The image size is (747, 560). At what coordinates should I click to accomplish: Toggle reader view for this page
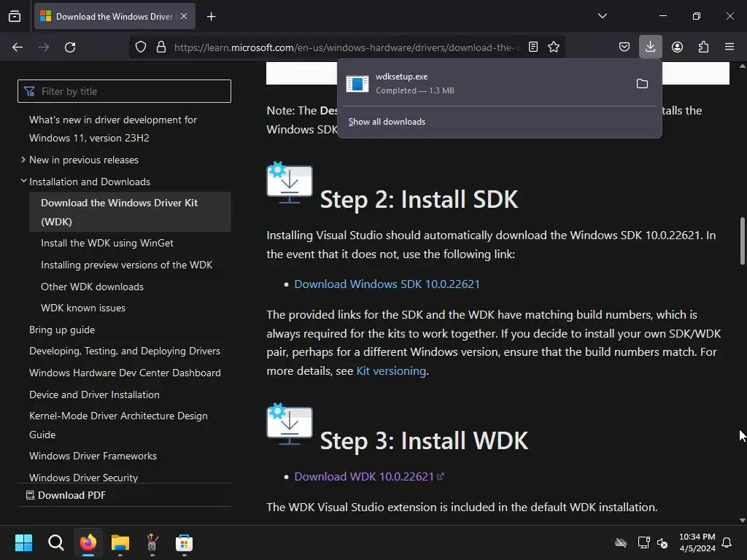[533, 47]
